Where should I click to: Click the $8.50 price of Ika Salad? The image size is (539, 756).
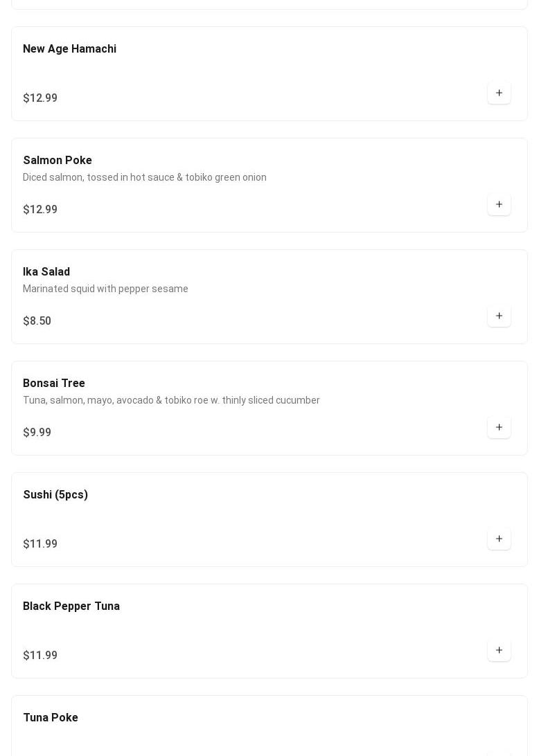point(37,321)
